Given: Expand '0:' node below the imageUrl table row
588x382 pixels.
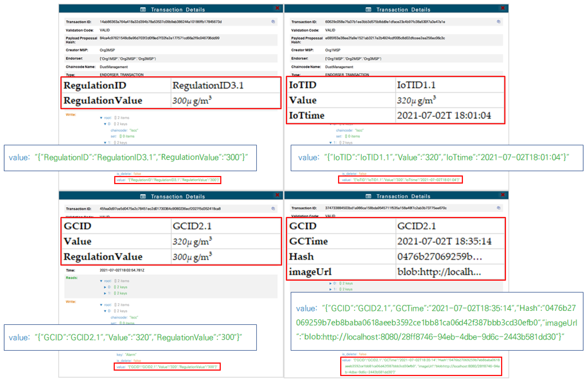Looking at the screenshot, I should 330,283.
